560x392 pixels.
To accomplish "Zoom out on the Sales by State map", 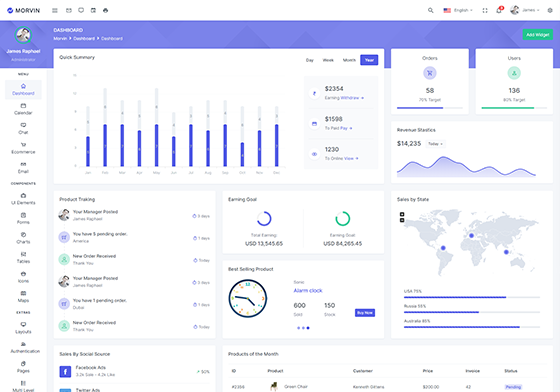I will (402, 220).
